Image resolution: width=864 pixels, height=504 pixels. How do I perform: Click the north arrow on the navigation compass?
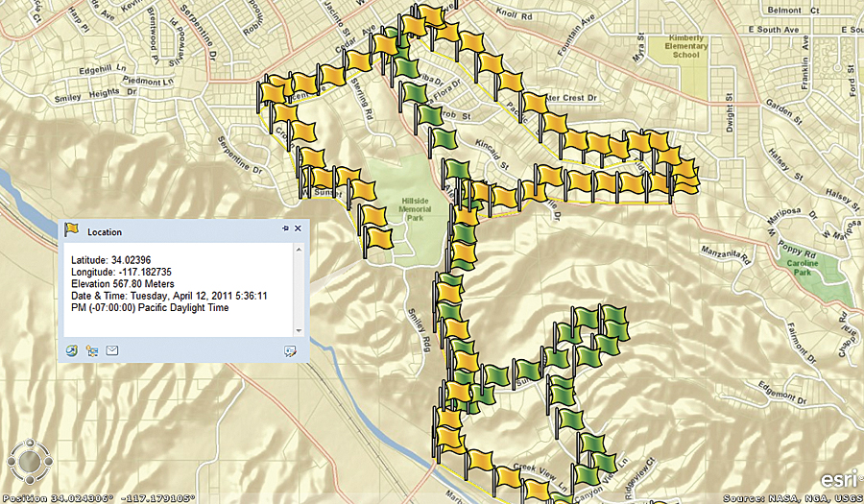[x=31, y=444]
